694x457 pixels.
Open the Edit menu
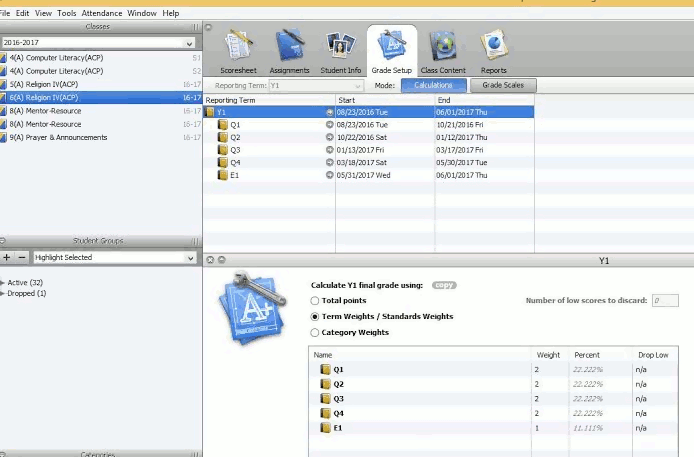pos(22,13)
